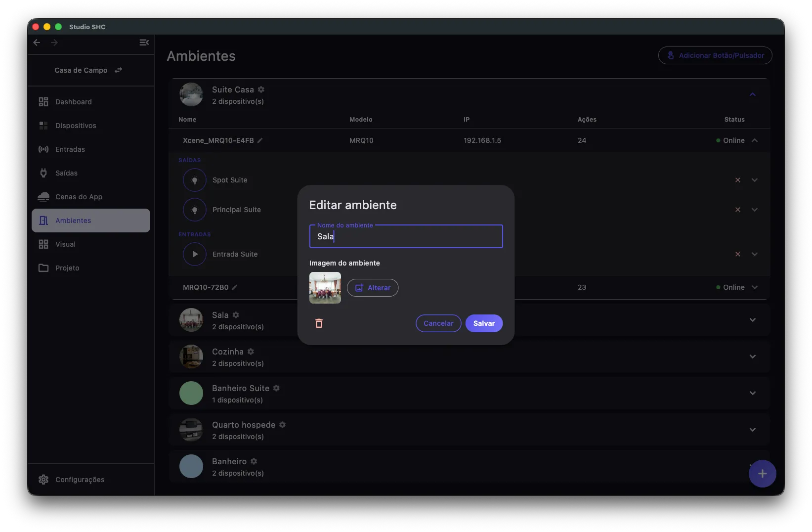Click Adicionar Botão/Pulsador button
This screenshot has width=812, height=532.
[715, 55]
